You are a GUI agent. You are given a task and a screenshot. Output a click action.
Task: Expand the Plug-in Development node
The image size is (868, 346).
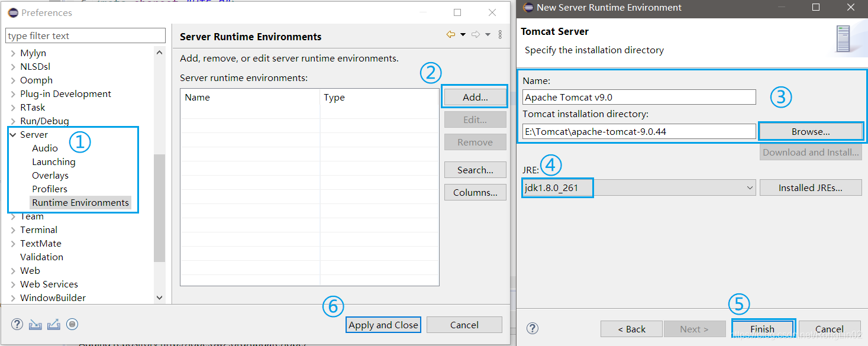pos(13,94)
